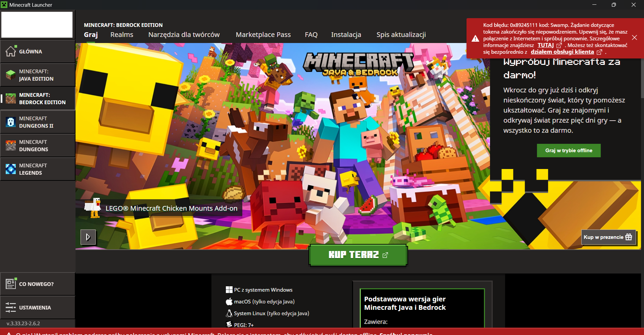The height and width of the screenshot is (335, 644).
Task: Go to the GŁÓWNA home page
Action: (38, 51)
